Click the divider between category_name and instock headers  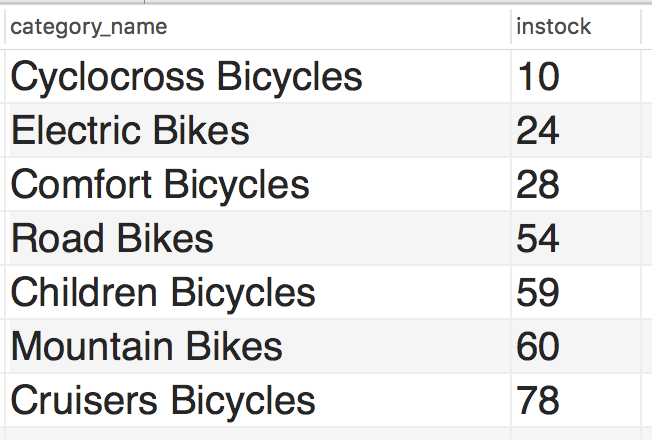point(511,27)
